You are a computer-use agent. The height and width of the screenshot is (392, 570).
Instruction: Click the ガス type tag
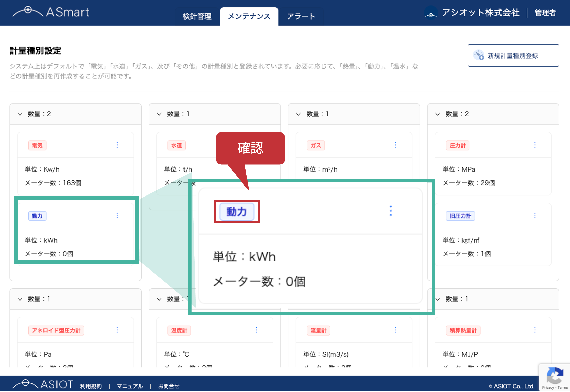pyautogui.click(x=316, y=146)
